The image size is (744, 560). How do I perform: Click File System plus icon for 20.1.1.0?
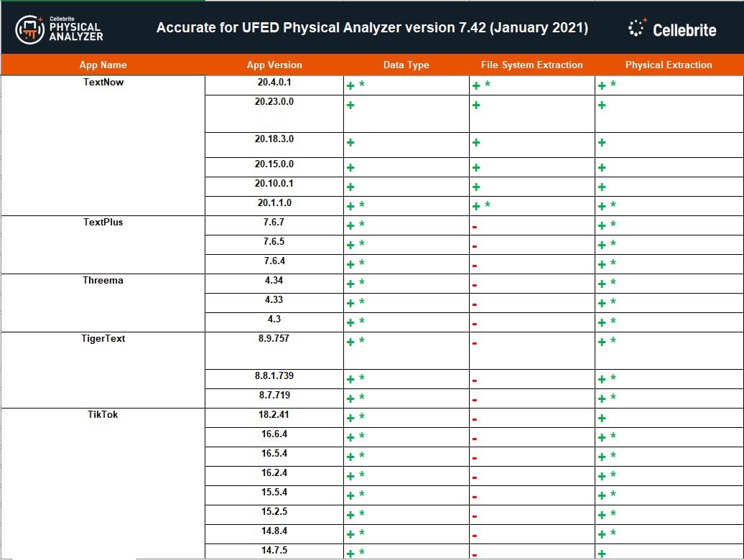[x=476, y=207]
